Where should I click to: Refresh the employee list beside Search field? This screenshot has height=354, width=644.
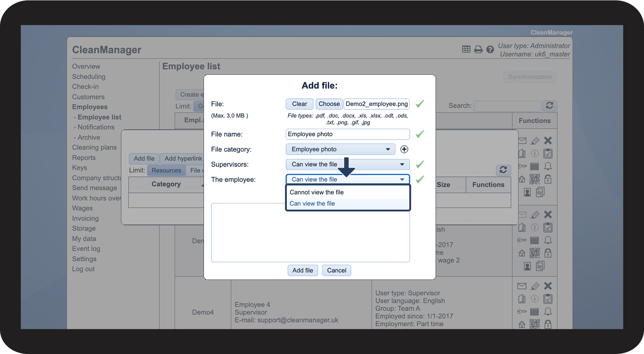click(x=550, y=106)
